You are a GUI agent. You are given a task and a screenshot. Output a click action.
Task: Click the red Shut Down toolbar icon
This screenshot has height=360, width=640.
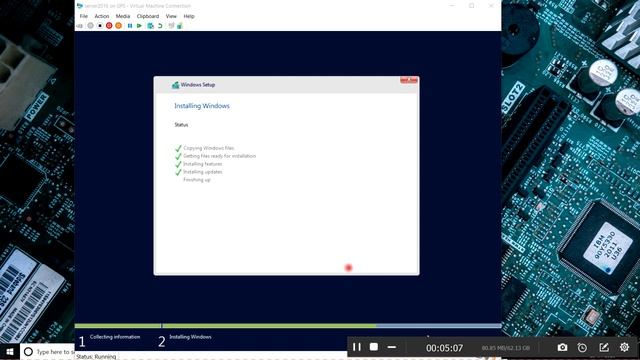coord(109,26)
